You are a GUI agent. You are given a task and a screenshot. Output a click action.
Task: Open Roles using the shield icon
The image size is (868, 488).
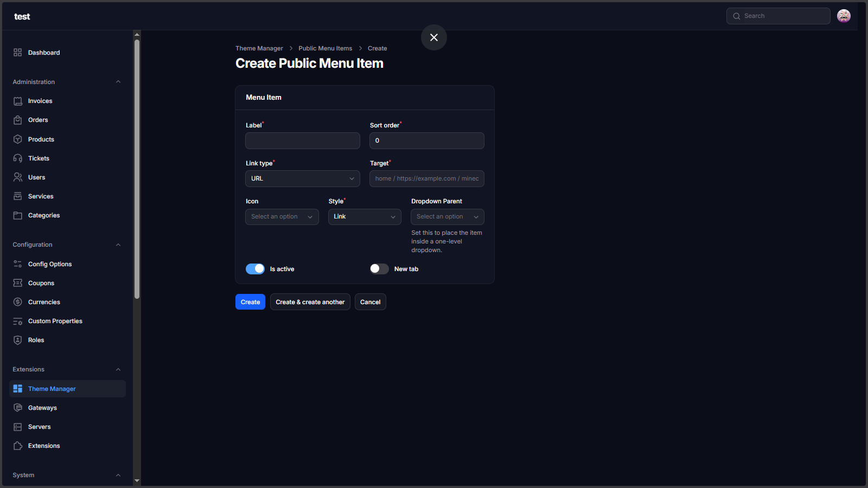tap(18, 340)
